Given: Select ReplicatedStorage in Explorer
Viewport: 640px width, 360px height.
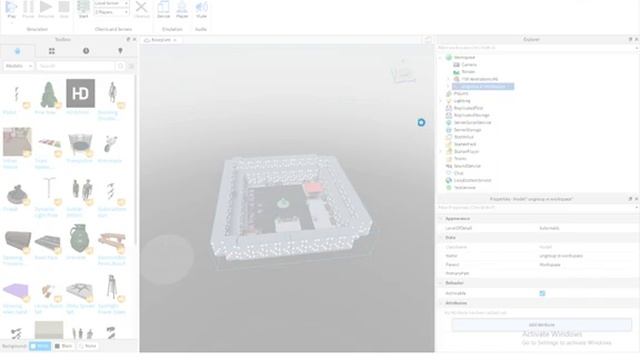Looking at the screenshot, I should click(471, 116).
